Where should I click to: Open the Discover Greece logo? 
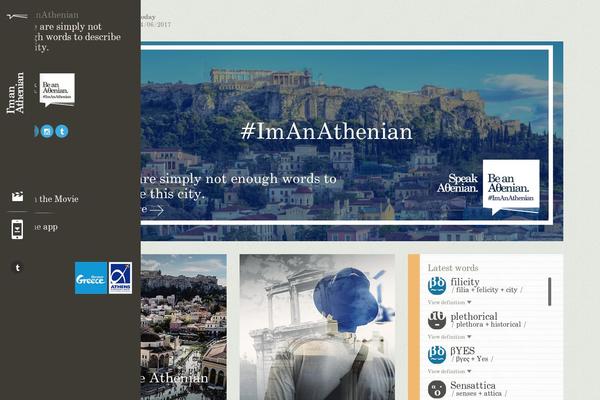pyautogui.click(x=91, y=278)
